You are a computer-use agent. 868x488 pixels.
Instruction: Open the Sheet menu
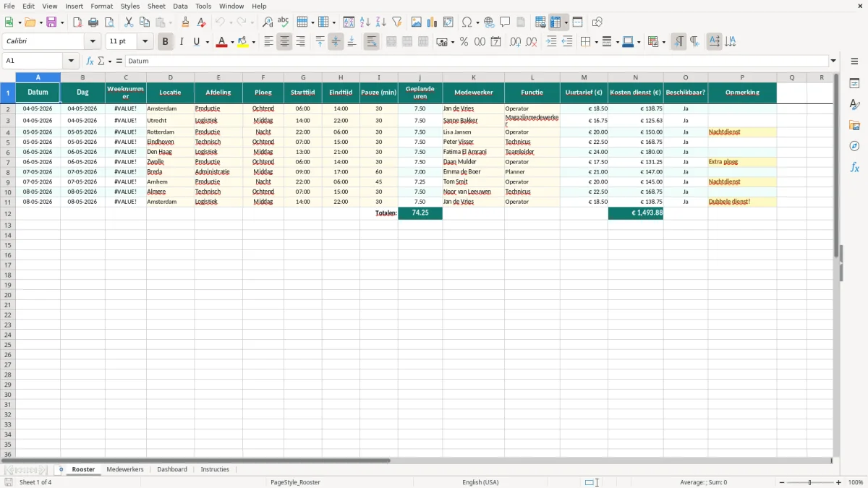[156, 6]
